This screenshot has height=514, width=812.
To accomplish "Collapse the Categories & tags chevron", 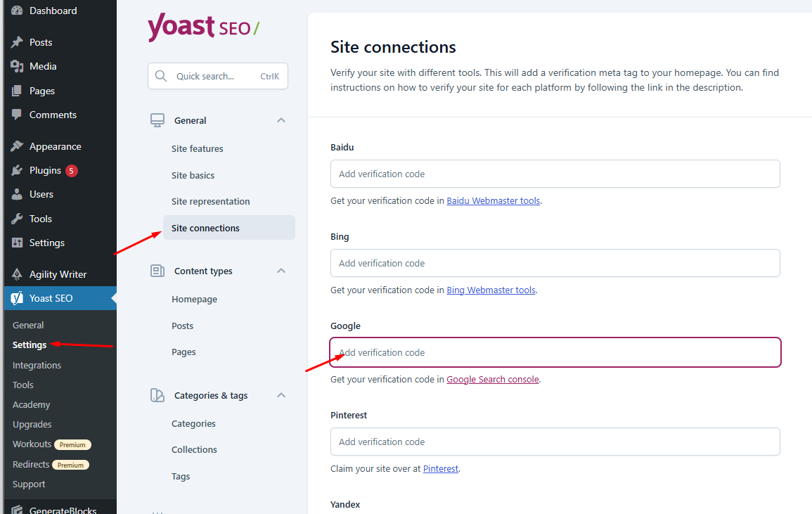I will point(281,395).
